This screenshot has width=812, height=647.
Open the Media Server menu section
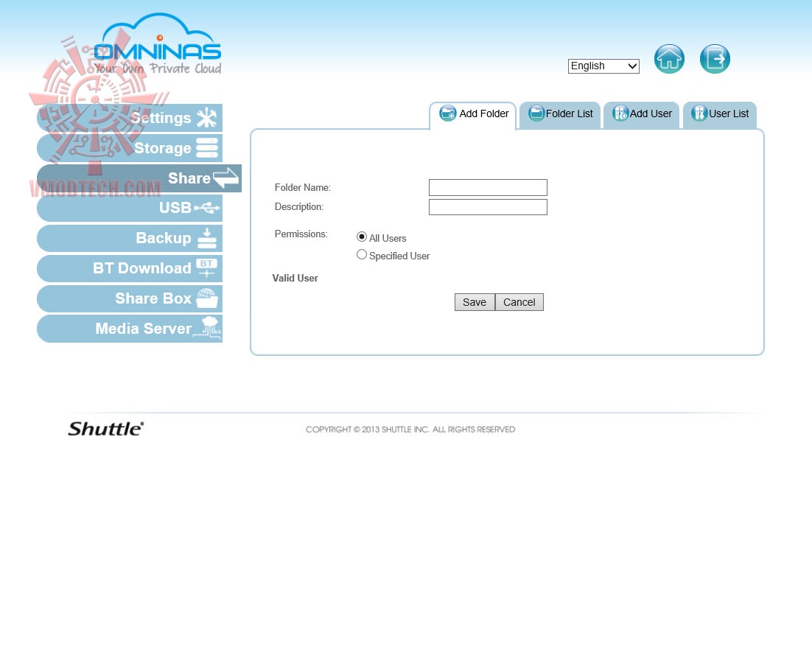[130, 329]
